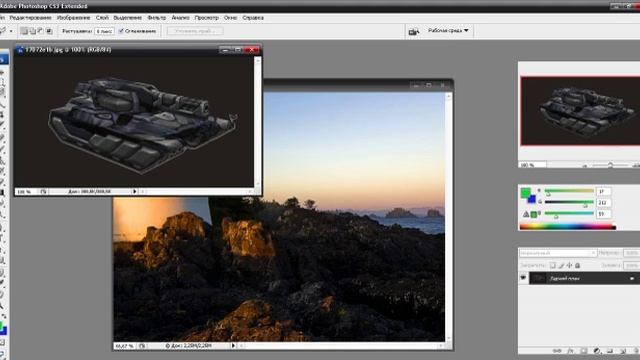This screenshot has width=640, height=360.
Task: Click the Уточнить край button
Action: pos(195,31)
